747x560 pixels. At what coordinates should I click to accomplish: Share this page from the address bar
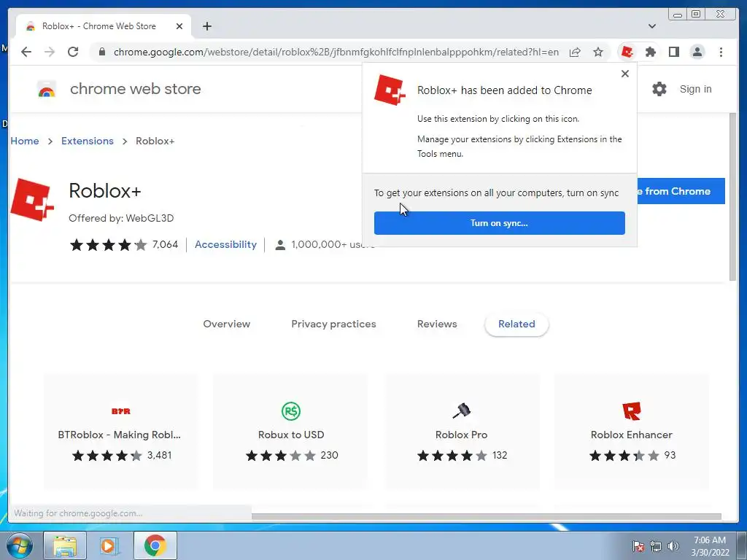pos(575,52)
